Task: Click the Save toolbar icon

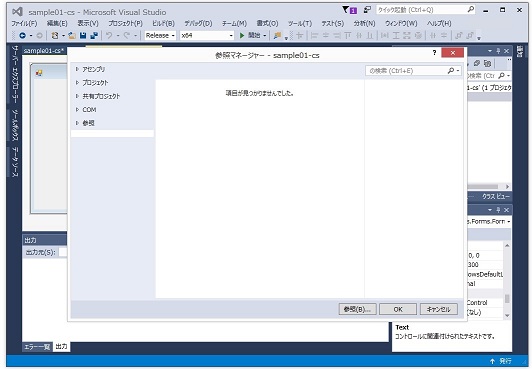Action: pos(83,35)
